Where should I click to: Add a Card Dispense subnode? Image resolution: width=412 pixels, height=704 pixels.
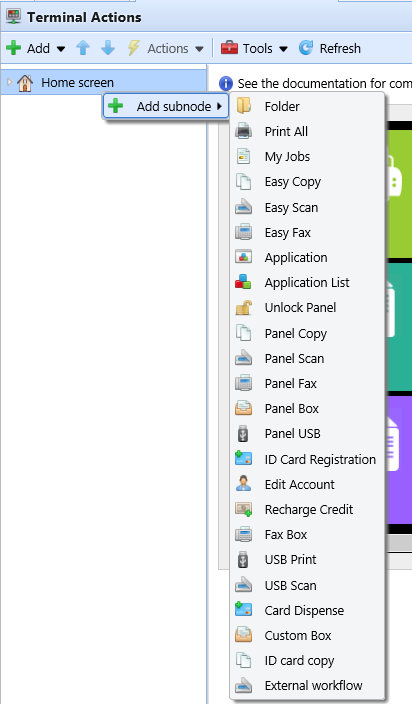307,610
